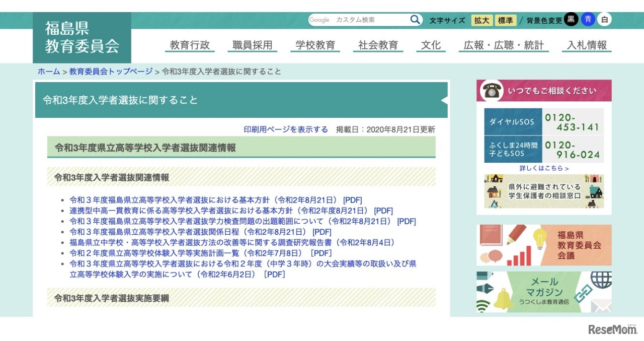Click the search magnifier icon
Image resolution: width=644 pixels, height=341 pixels.
(x=415, y=20)
